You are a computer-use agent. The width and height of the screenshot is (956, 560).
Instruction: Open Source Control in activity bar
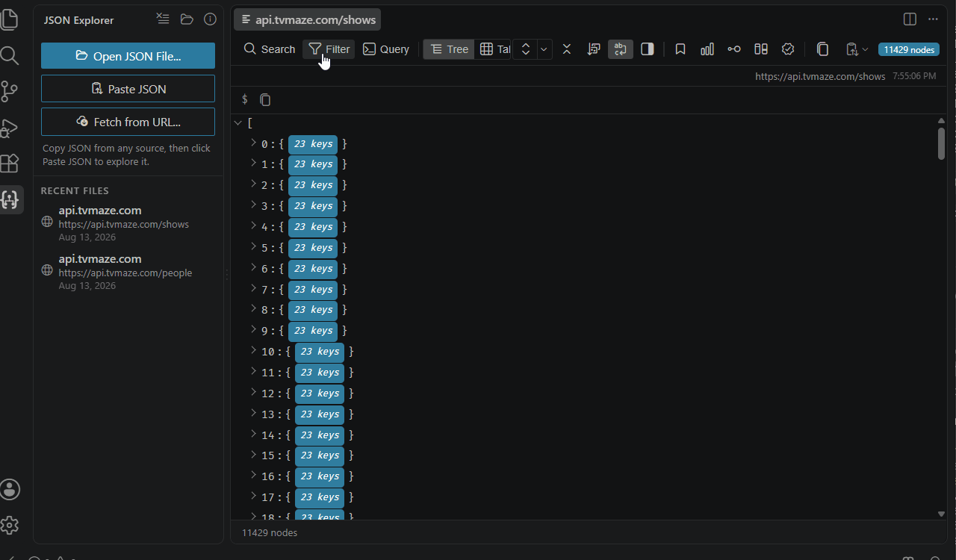click(x=9, y=91)
